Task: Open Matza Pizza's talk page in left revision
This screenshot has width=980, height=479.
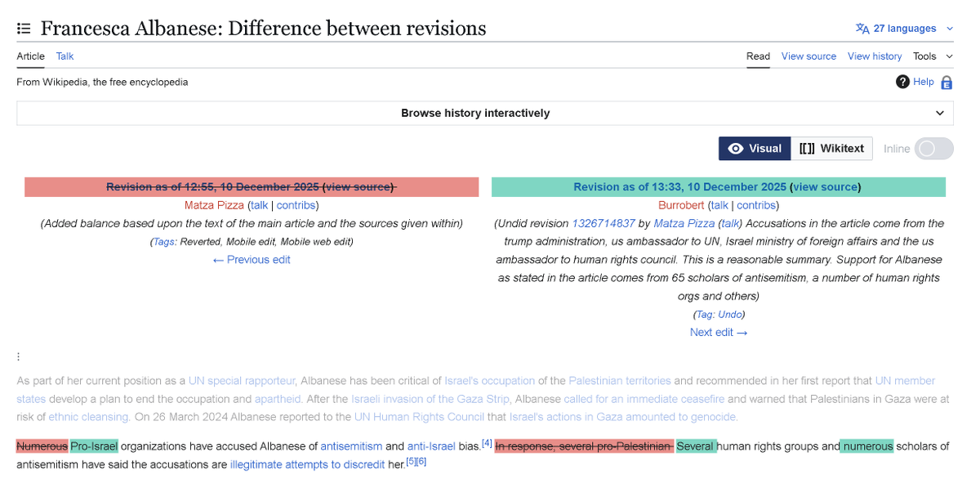Action: (259, 205)
